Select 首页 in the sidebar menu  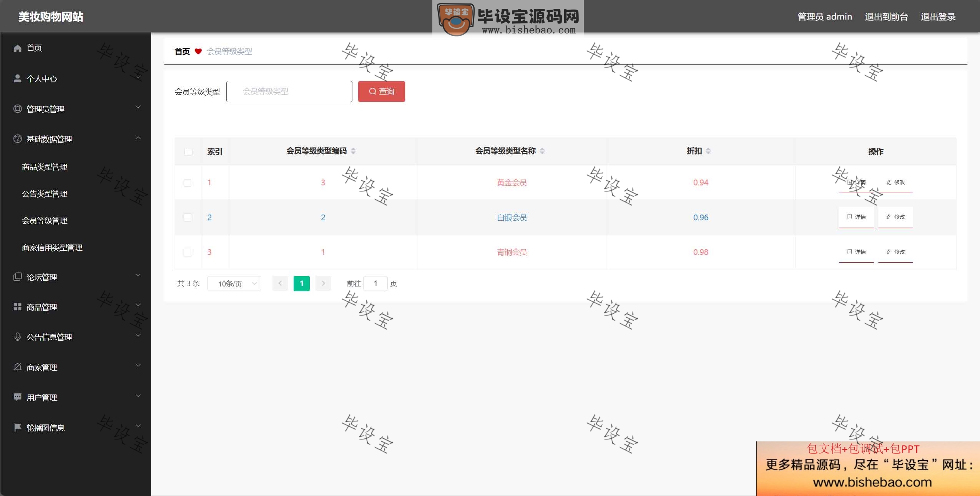coord(34,48)
